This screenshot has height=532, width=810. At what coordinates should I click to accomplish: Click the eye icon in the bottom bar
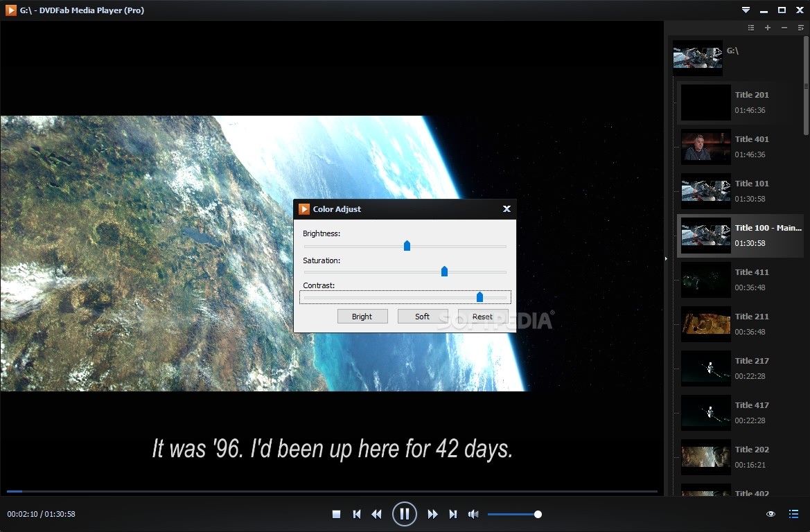tap(771, 514)
